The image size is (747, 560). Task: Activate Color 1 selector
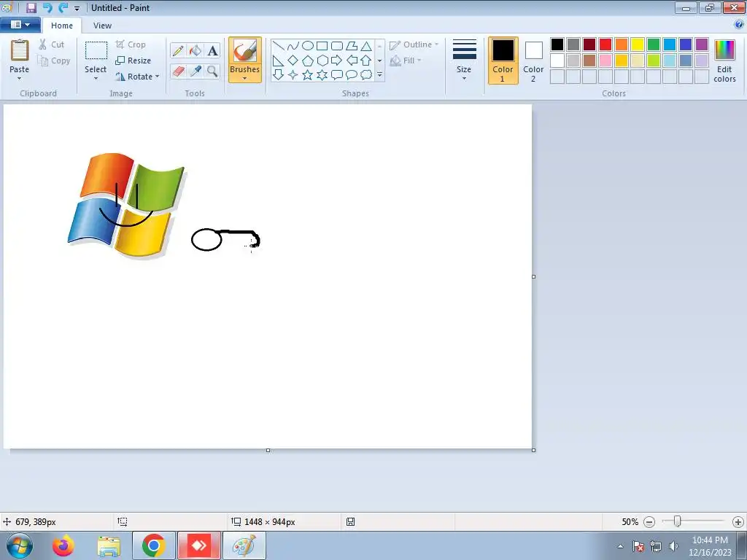(503, 61)
